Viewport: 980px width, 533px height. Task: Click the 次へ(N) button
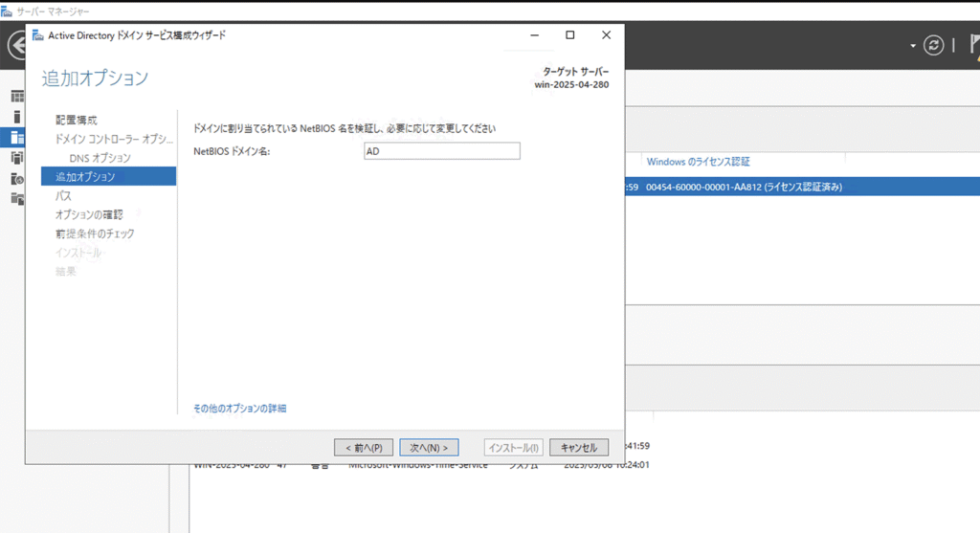coord(429,448)
